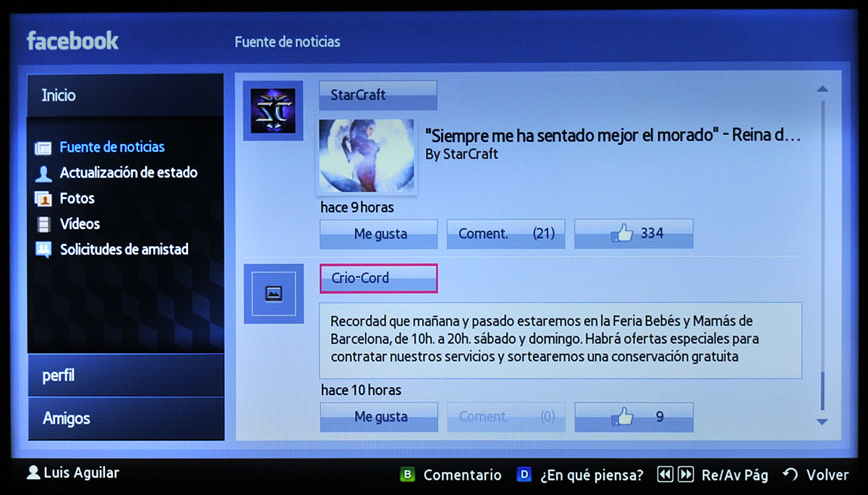Open Fuente de noticias in sidebar
This screenshot has width=868, height=495.
(111, 147)
